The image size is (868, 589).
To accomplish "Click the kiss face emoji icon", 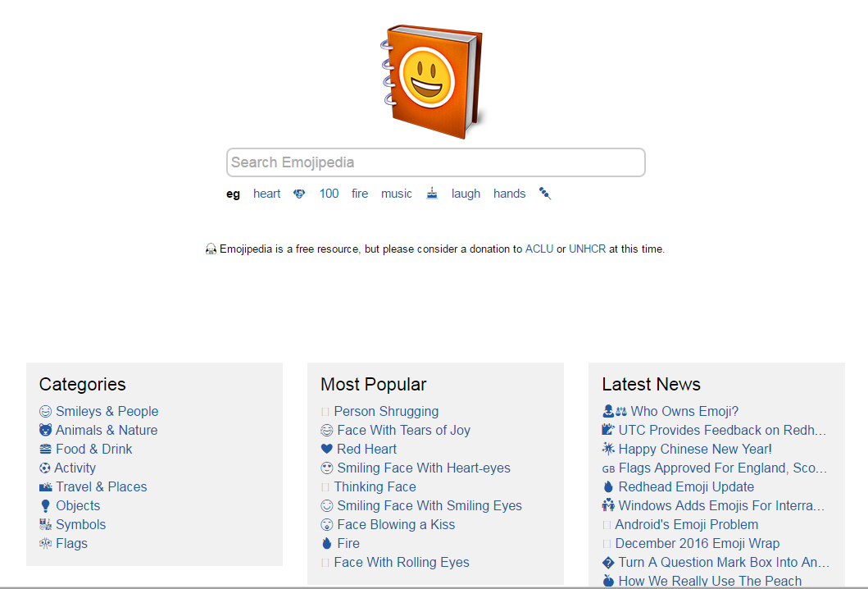I will click(x=327, y=525).
